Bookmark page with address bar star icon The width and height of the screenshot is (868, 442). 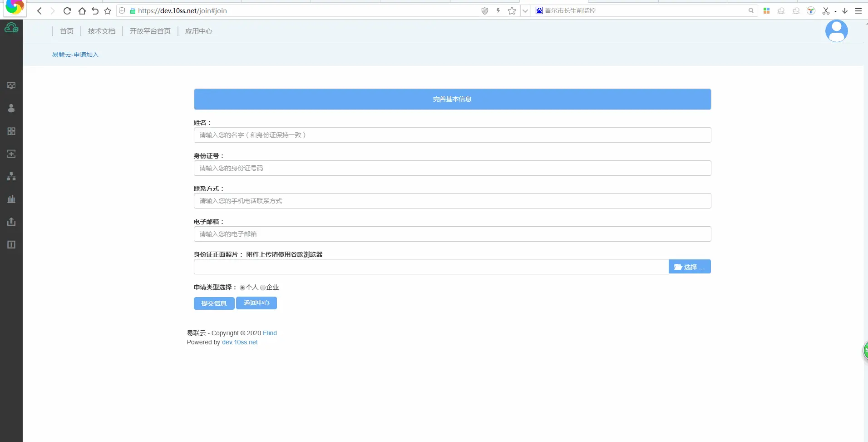click(x=512, y=11)
